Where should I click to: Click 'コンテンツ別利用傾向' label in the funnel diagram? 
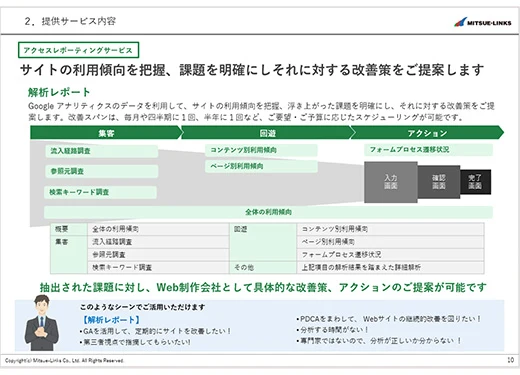pos(261,150)
